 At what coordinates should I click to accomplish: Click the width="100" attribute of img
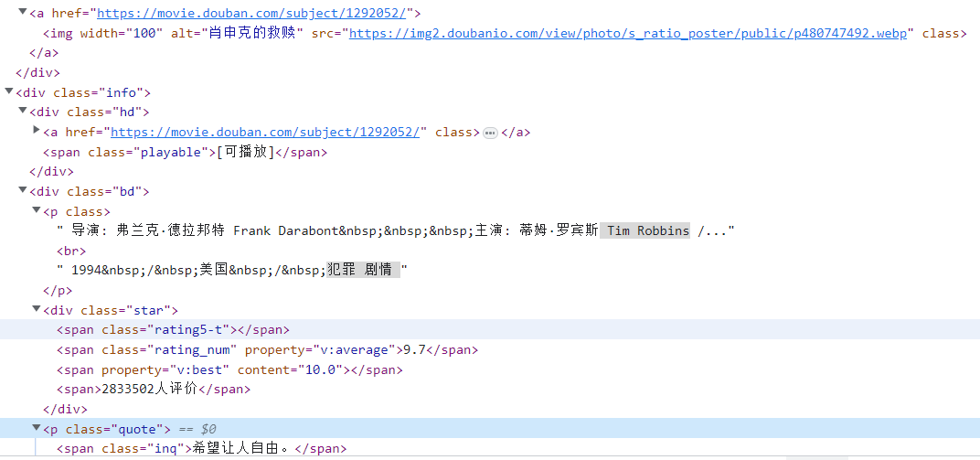coord(122,33)
